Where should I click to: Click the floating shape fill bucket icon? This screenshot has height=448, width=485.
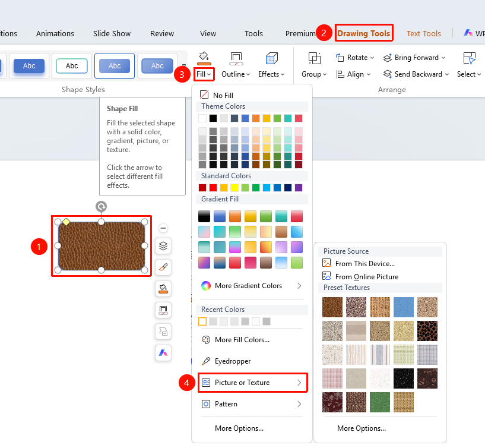click(163, 289)
